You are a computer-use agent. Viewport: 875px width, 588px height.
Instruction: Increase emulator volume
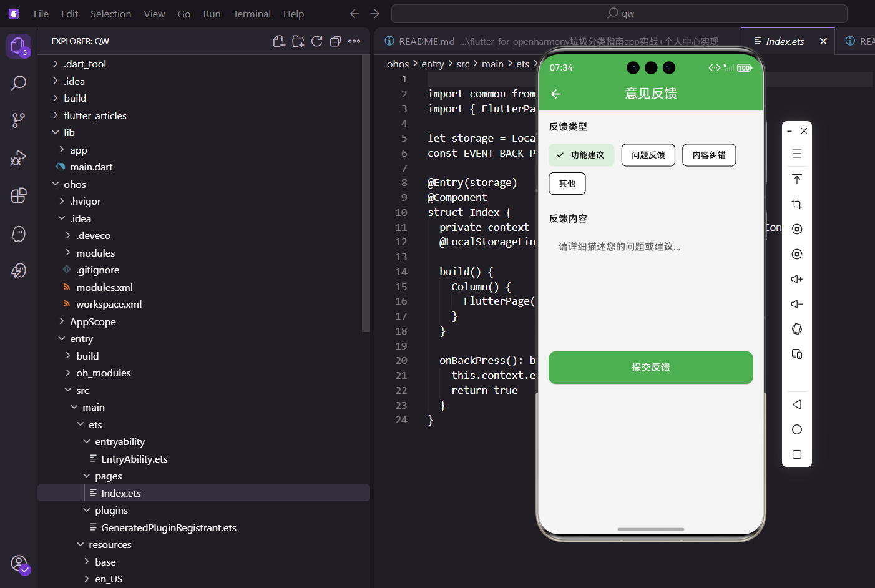pos(797,279)
